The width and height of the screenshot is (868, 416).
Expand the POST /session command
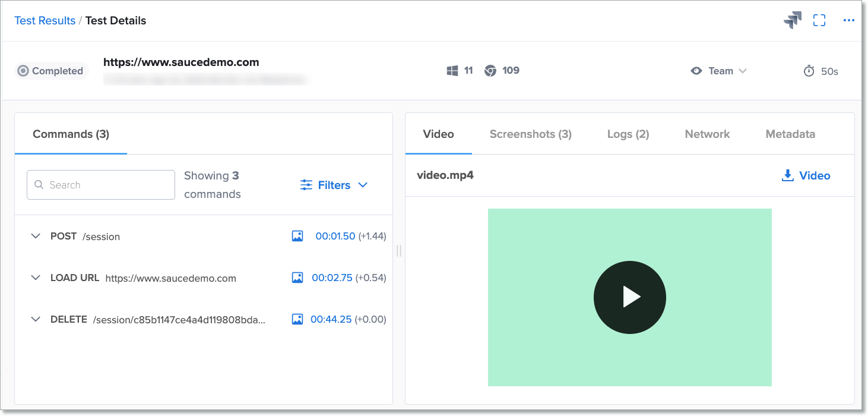(36, 236)
